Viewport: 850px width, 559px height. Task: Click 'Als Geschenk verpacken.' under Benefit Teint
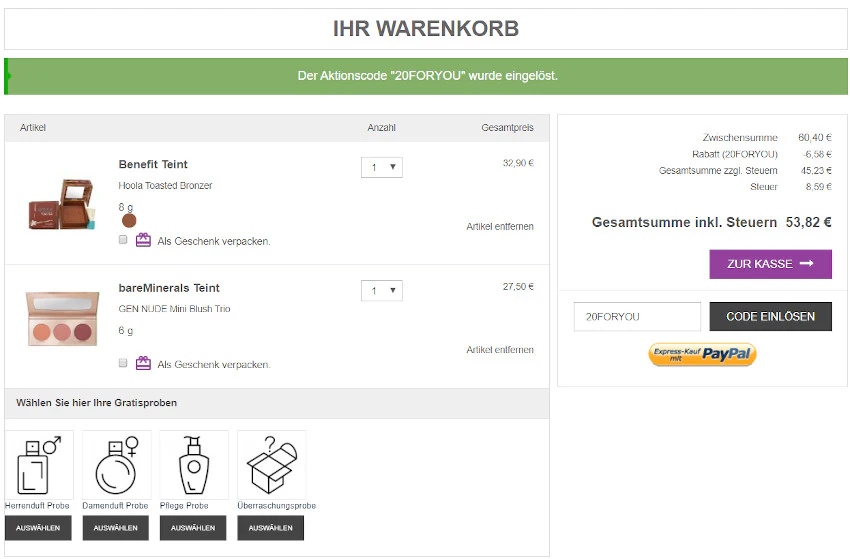coord(214,241)
